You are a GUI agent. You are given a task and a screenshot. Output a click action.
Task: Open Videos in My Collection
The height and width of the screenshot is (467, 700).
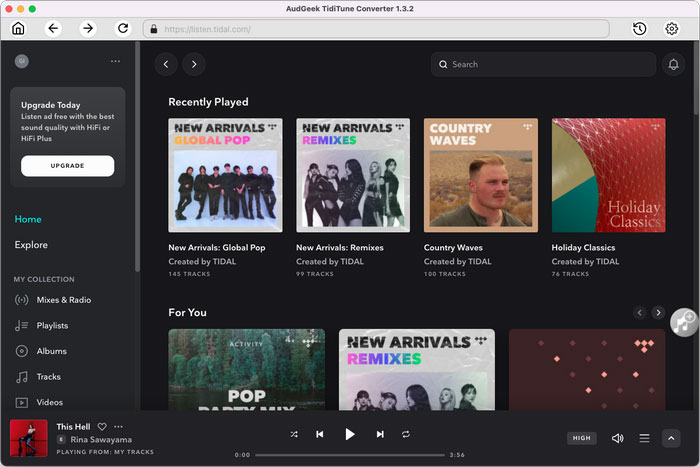[50, 402]
